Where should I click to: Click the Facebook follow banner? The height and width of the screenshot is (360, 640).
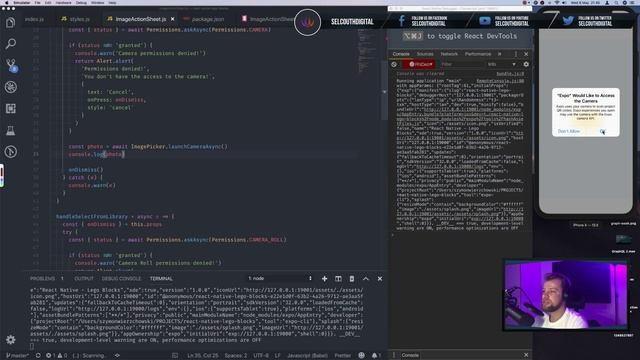point(423,21)
